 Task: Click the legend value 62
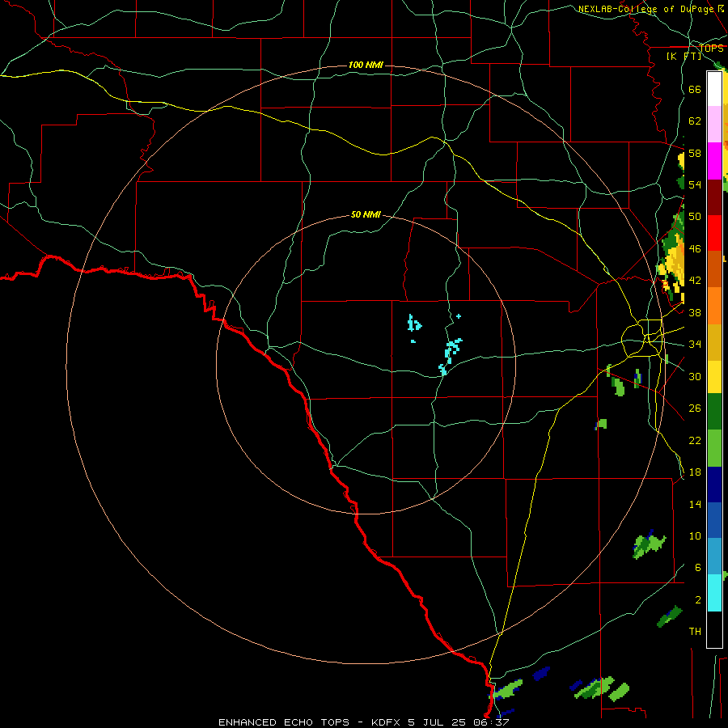pos(695,121)
